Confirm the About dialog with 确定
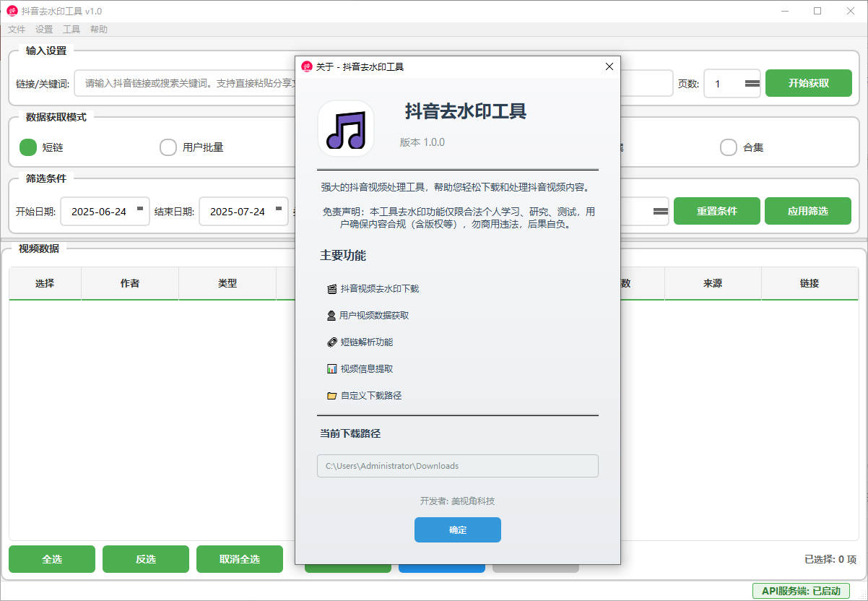The image size is (868, 601). click(458, 529)
